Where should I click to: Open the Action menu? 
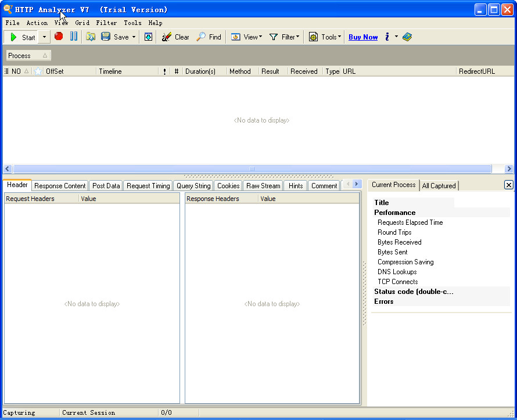(x=37, y=23)
